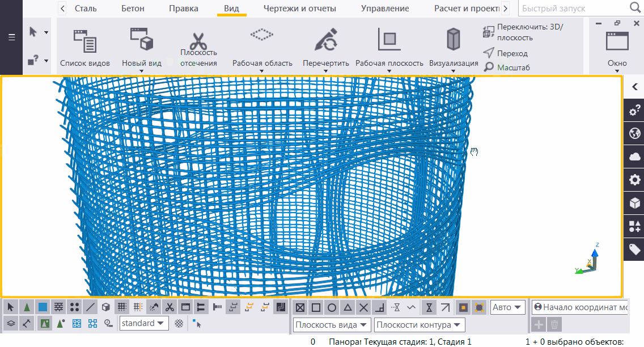Open the standard selection filter dropdown
The width and height of the screenshot is (644, 347).
[143, 323]
